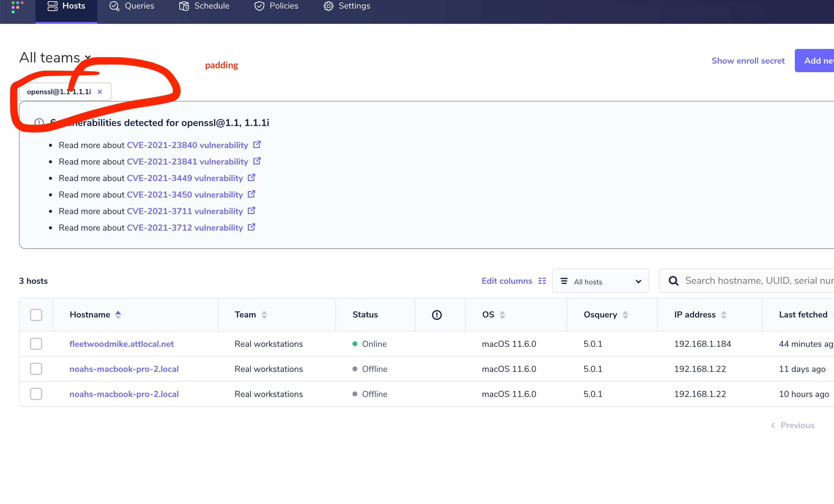Click the search magnifier icon
This screenshot has height=504, width=834.
coord(673,281)
